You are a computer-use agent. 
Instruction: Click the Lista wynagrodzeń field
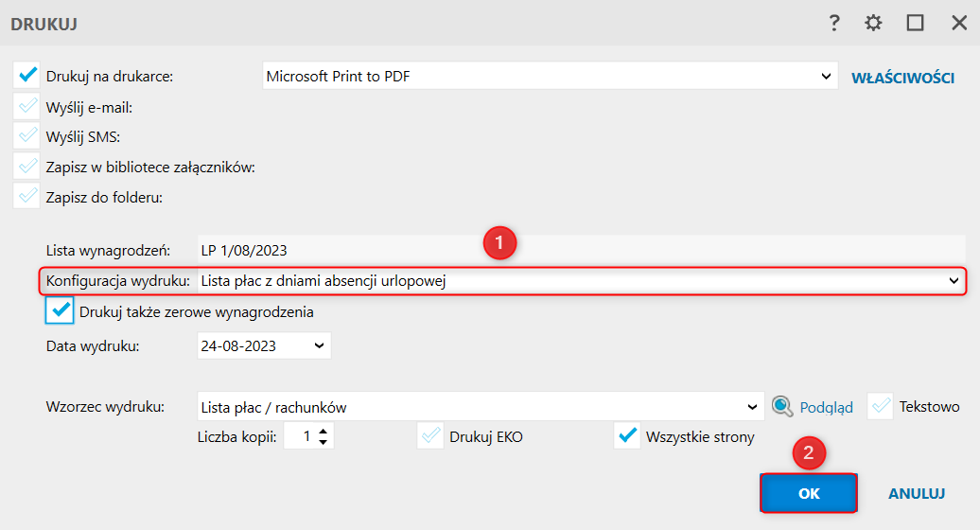point(350,251)
